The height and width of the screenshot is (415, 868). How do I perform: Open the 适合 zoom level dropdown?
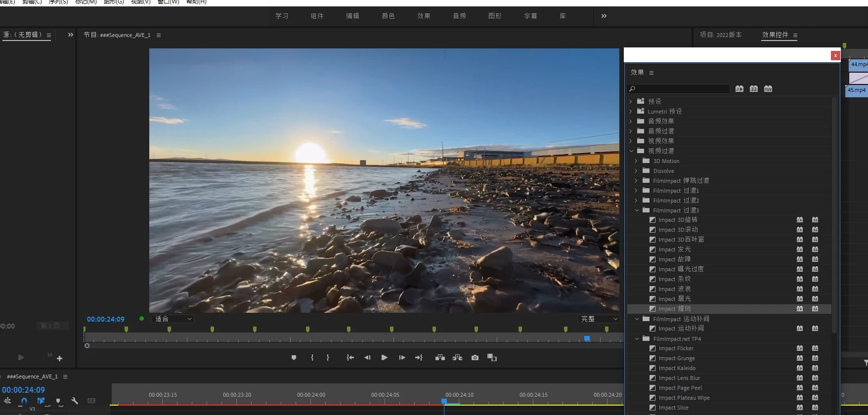click(x=173, y=319)
